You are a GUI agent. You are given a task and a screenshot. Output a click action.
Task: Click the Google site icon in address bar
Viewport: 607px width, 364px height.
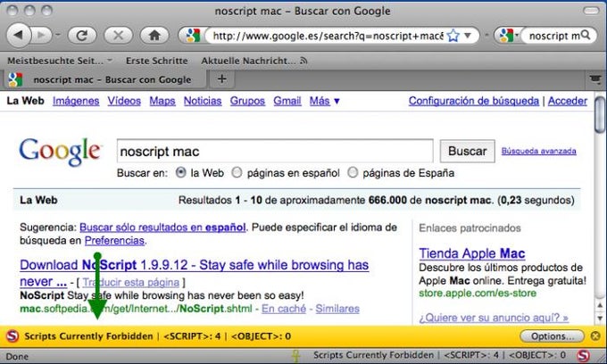pyautogui.click(x=193, y=36)
